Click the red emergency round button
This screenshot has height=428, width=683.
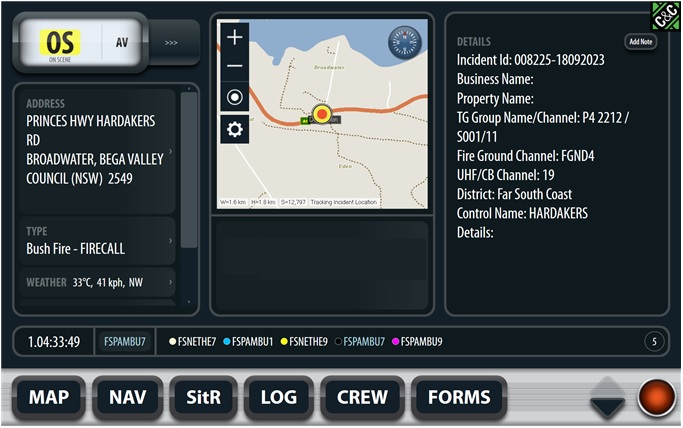pyautogui.click(x=657, y=398)
